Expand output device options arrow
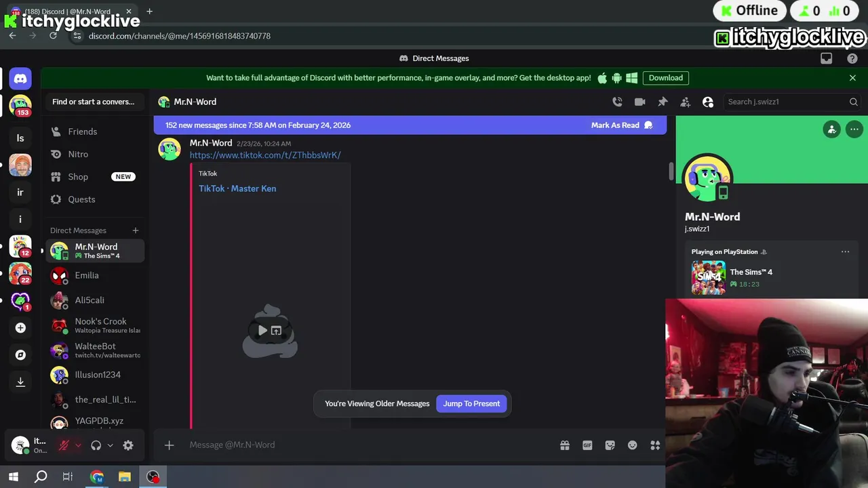Viewport: 868px width, 488px height. point(110,445)
